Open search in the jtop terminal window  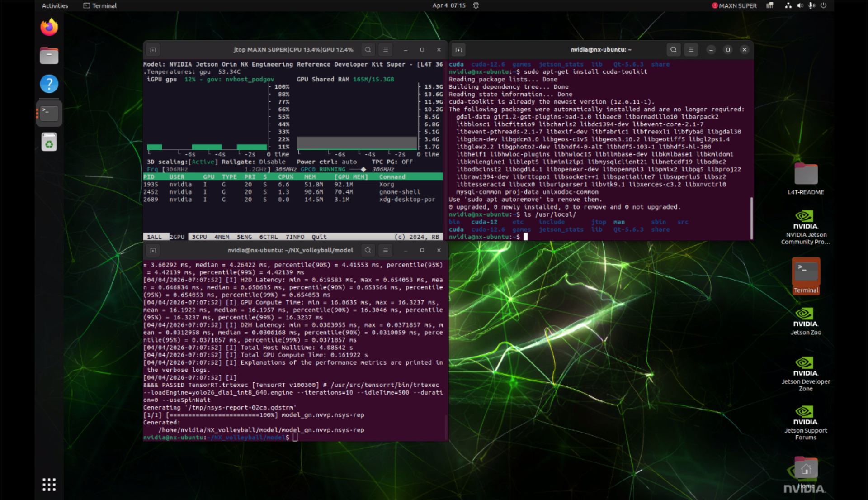[x=368, y=50]
